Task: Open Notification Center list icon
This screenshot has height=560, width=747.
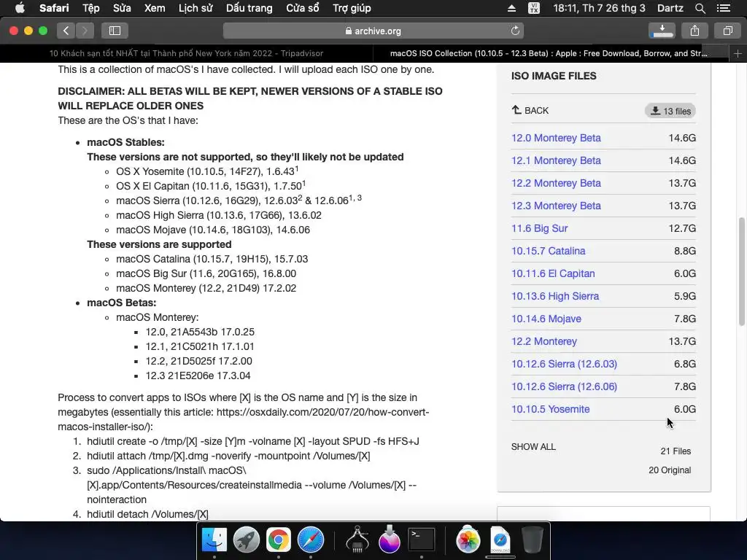Action: click(x=724, y=8)
